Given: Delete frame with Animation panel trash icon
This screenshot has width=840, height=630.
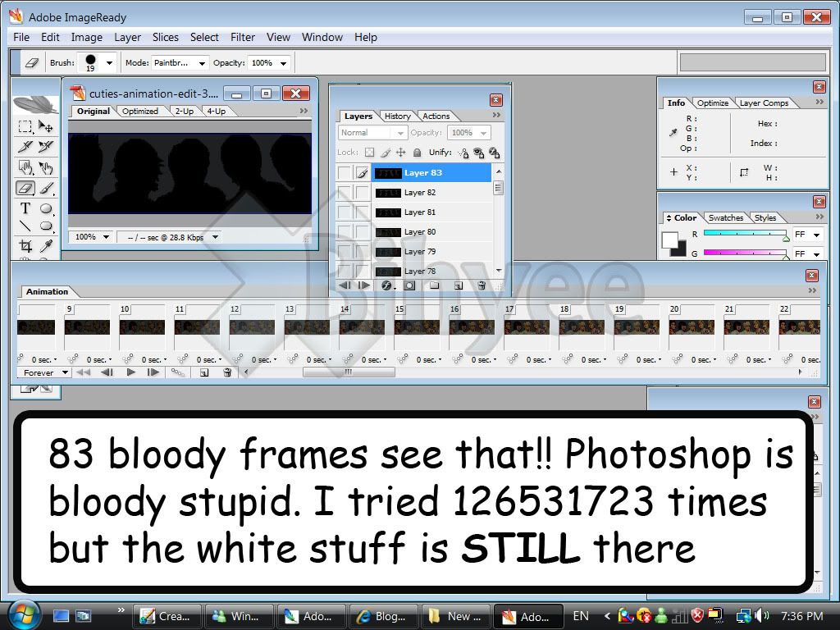Looking at the screenshot, I should [227, 372].
